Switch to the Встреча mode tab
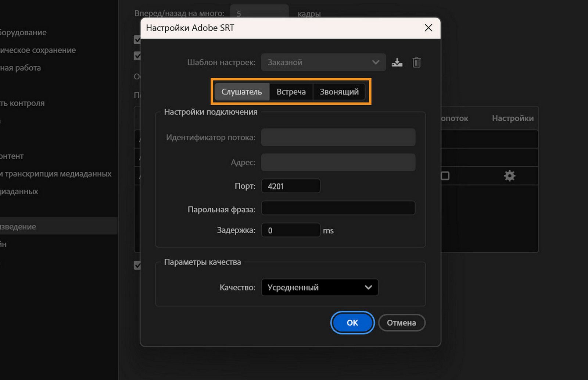588x380 pixels. tap(291, 92)
